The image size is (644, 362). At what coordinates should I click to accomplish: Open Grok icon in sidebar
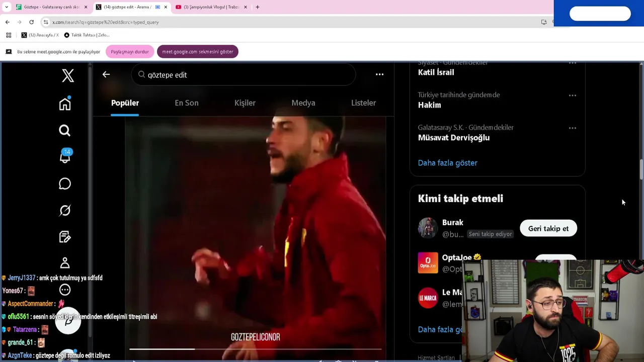coord(65,210)
